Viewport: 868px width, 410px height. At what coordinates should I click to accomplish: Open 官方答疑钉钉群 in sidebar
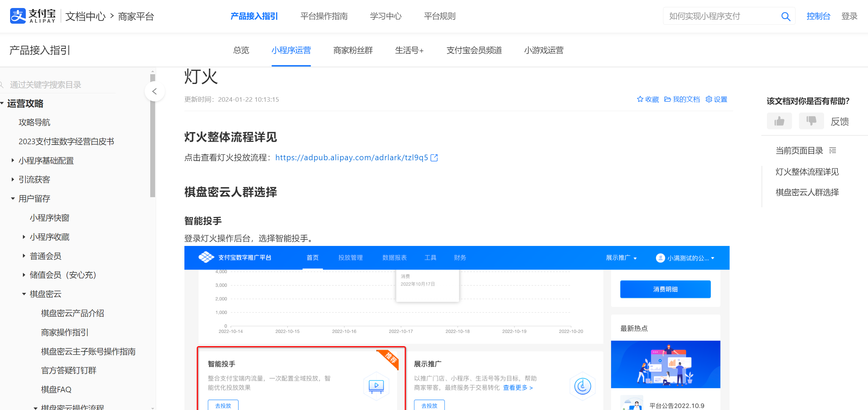coord(69,370)
